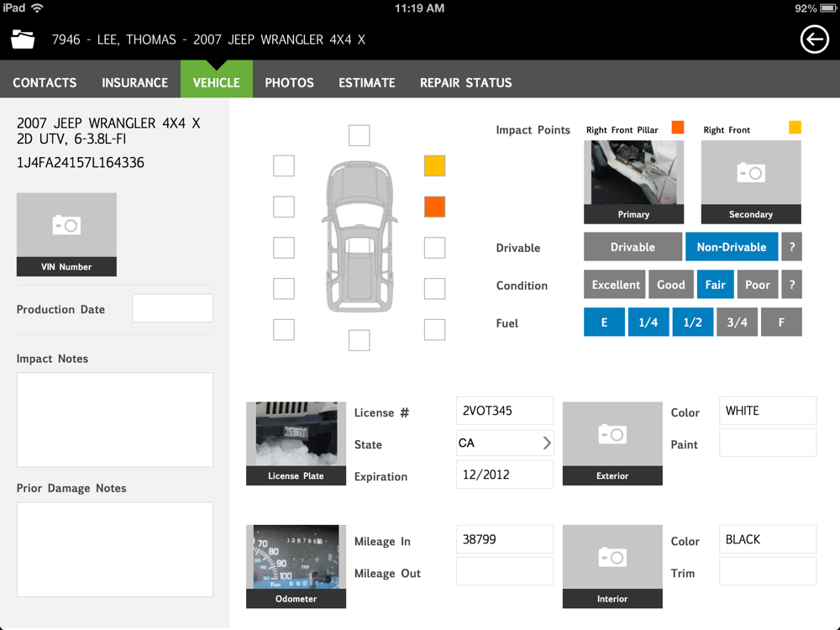This screenshot has height=630, width=840.
Task: Select the left rear quarter impact box
Action: 283,289
